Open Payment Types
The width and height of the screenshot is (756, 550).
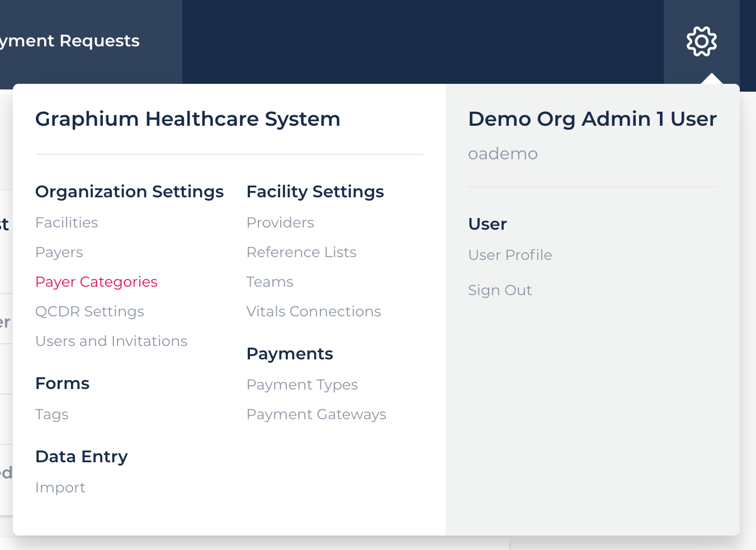pos(302,385)
